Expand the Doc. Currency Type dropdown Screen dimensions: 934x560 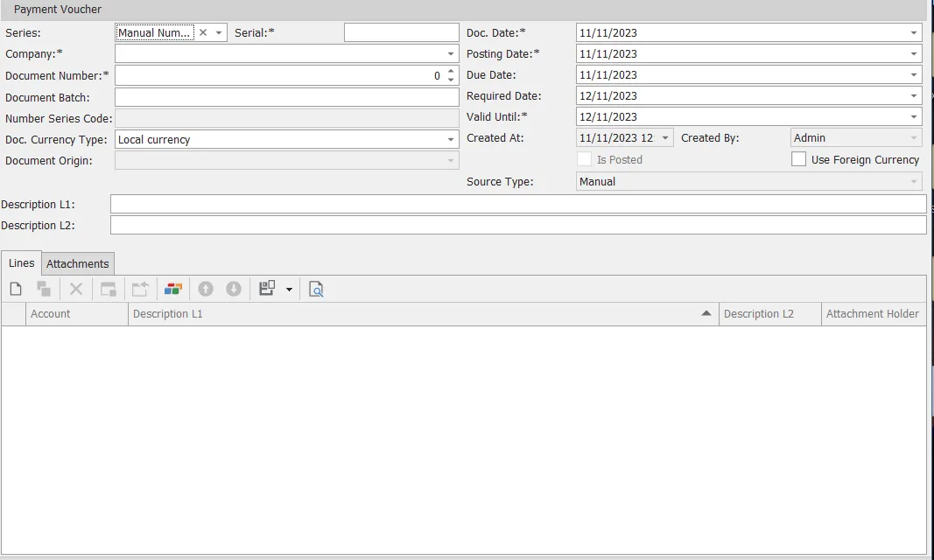point(449,138)
